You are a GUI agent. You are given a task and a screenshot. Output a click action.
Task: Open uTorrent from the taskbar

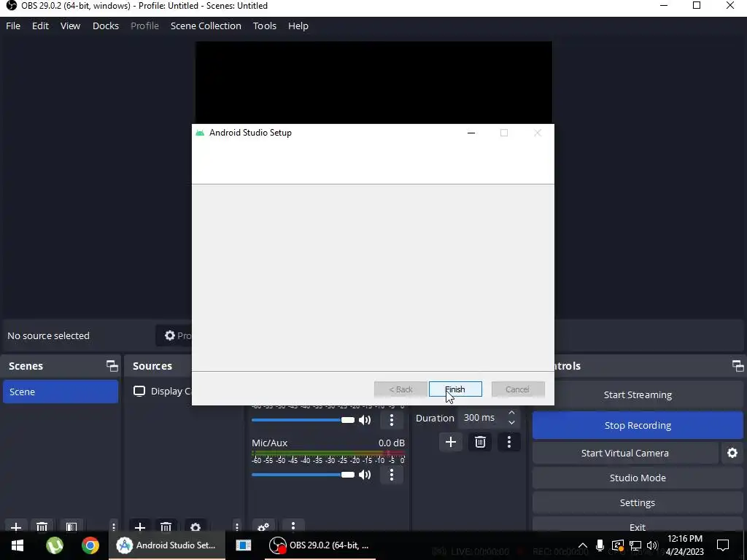coord(54,545)
